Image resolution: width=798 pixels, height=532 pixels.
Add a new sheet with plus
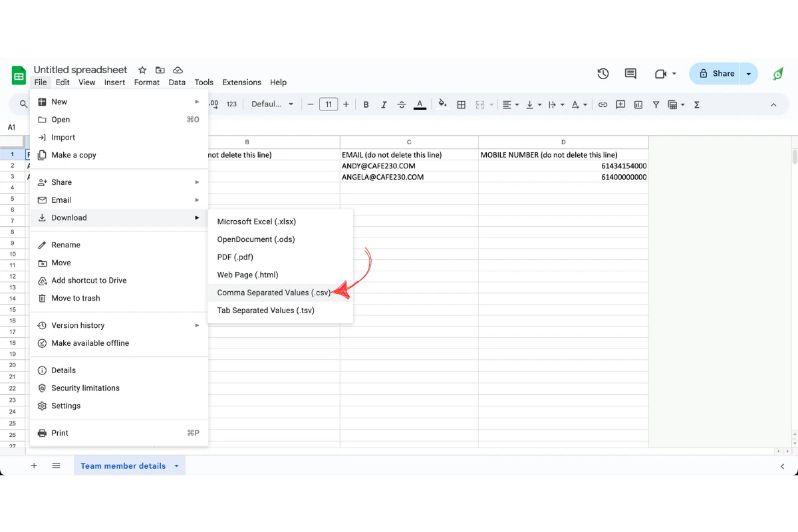pos(34,465)
